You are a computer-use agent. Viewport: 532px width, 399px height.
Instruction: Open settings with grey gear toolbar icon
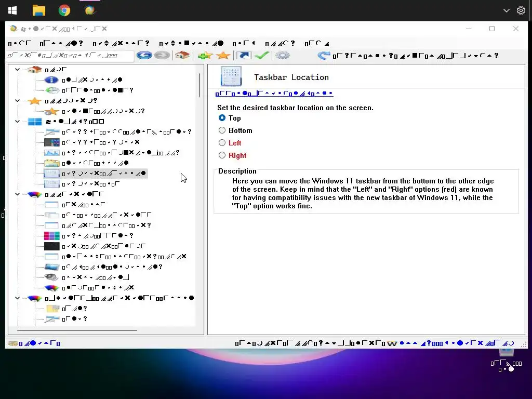(x=282, y=55)
